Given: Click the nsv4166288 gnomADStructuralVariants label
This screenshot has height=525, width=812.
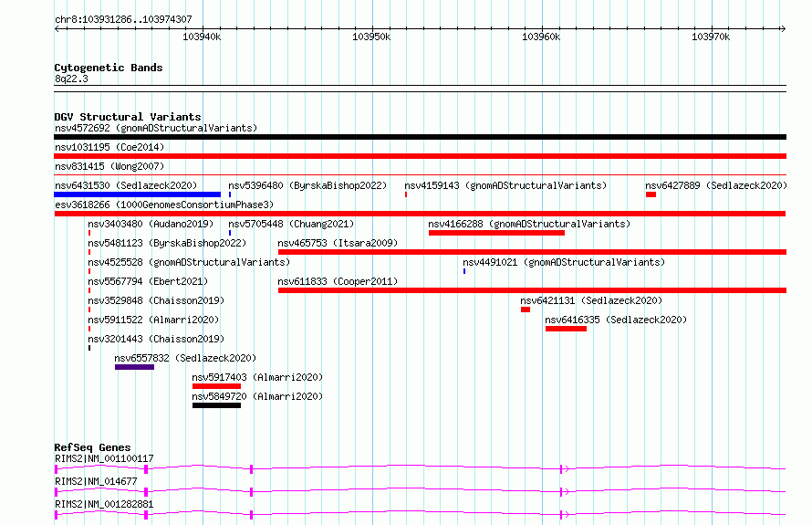Looking at the screenshot, I should (529, 224).
